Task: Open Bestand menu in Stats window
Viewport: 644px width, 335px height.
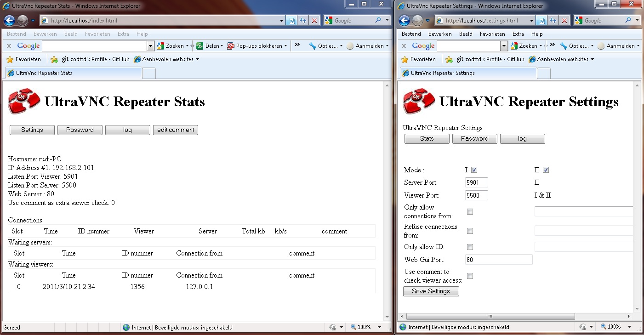Action: (17, 34)
